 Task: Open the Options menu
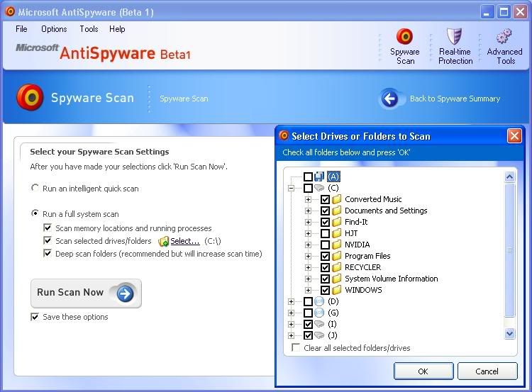click(x=54, y=29)
